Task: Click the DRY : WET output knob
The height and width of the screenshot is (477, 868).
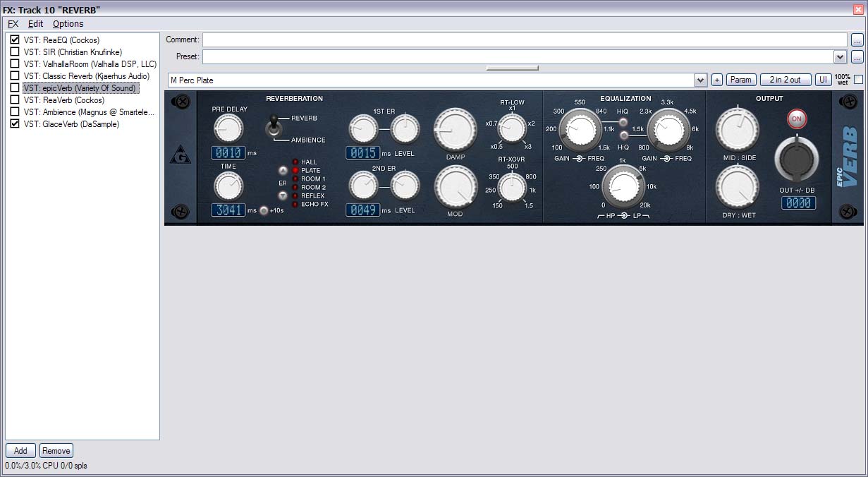Action: tap(738, 187)
